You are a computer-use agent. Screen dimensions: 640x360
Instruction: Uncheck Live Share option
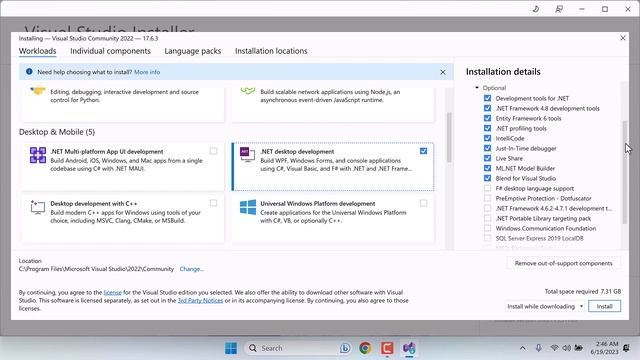(x=487, y=158)
